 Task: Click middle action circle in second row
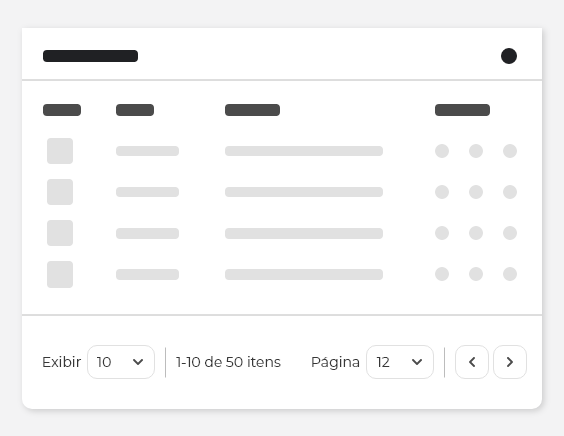(x=476, y=192)
